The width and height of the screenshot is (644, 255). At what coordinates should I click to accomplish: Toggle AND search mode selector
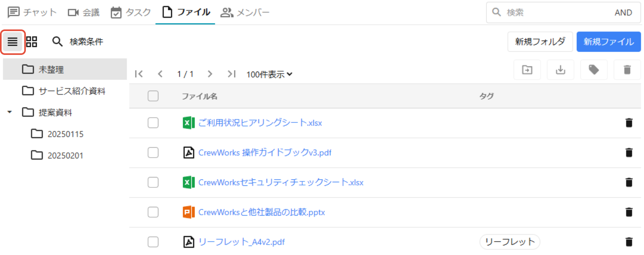pyautogui.click(x=623, y=13)
